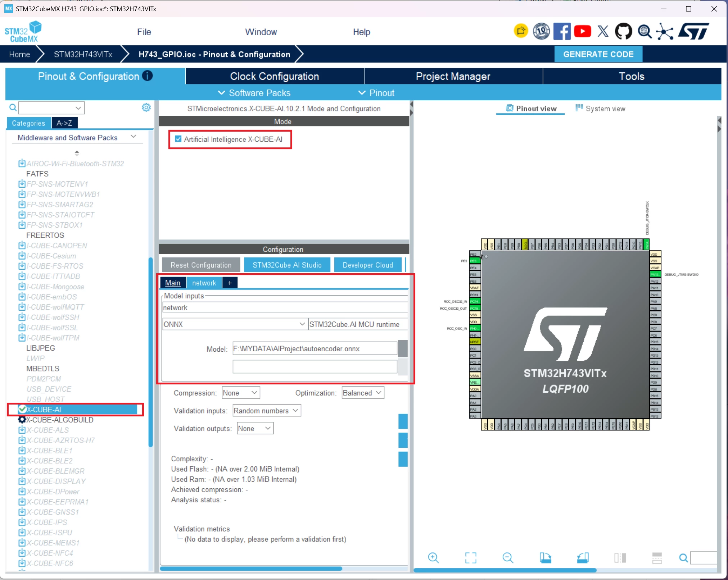
Task: Open the yellow chat assistant icon
Action: [x=520, y=31]
